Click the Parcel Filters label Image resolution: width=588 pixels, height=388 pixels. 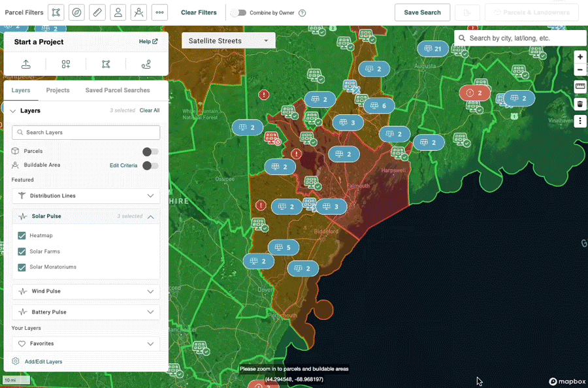point(24,12)
